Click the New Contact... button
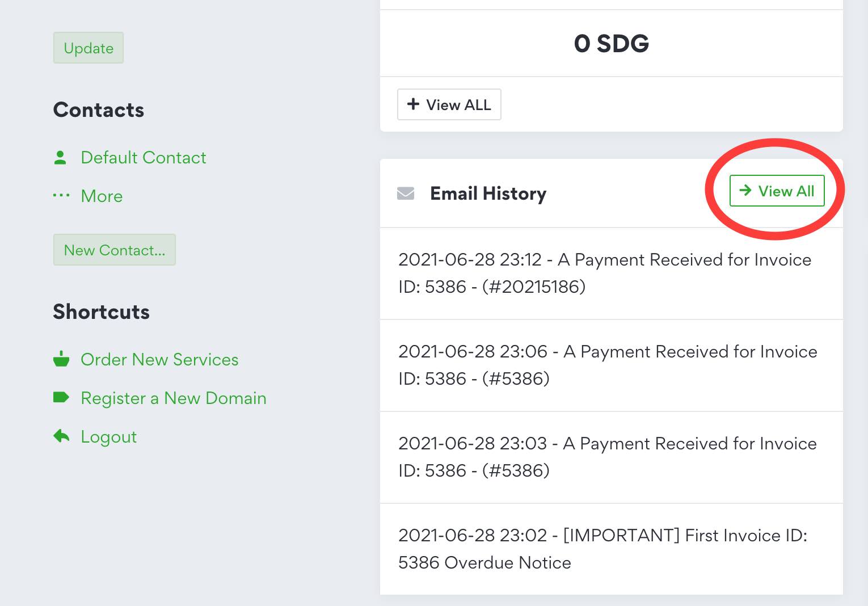The height and width of the screenshot is (606, 868). (x=115, y=250)
